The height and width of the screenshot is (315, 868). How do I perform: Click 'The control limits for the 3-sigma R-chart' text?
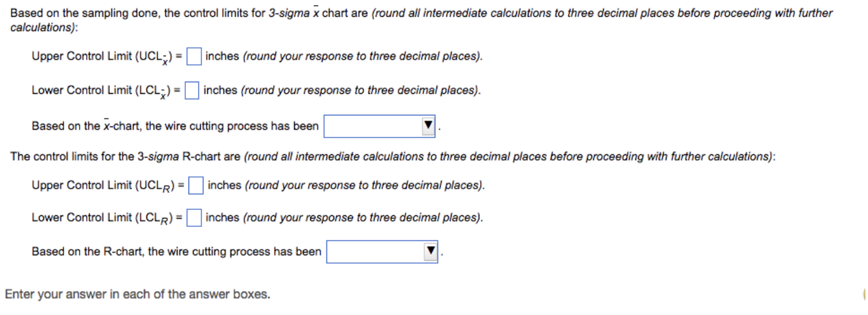[x=393, y=156]
